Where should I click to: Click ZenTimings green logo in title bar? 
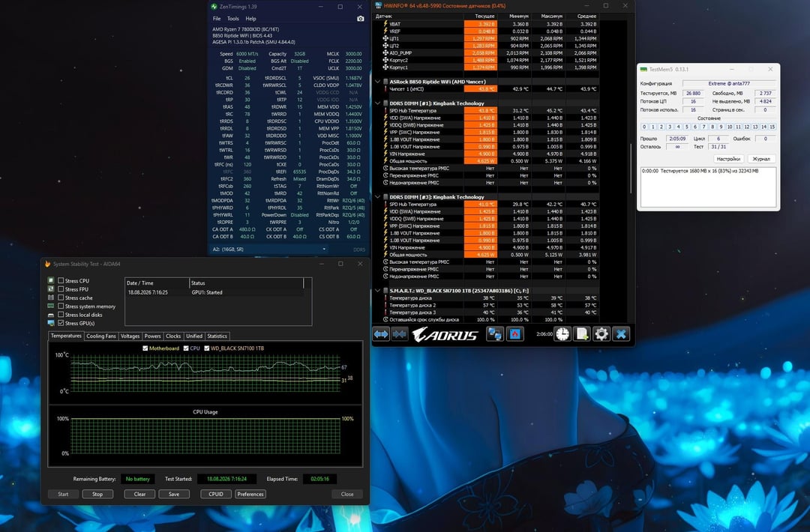pos(214,7)
